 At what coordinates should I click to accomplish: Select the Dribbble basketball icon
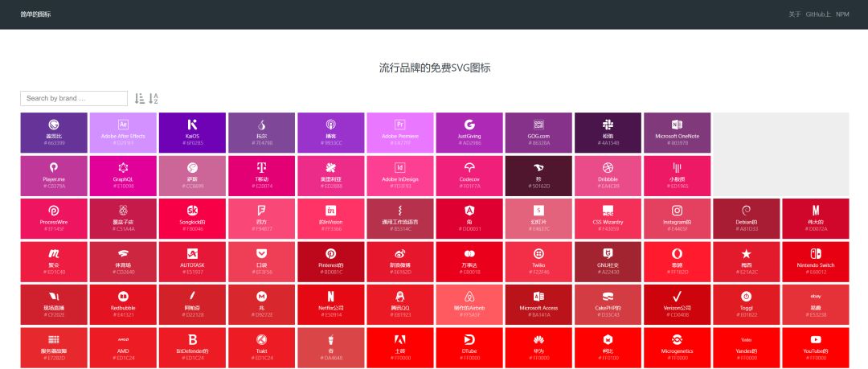608,175
